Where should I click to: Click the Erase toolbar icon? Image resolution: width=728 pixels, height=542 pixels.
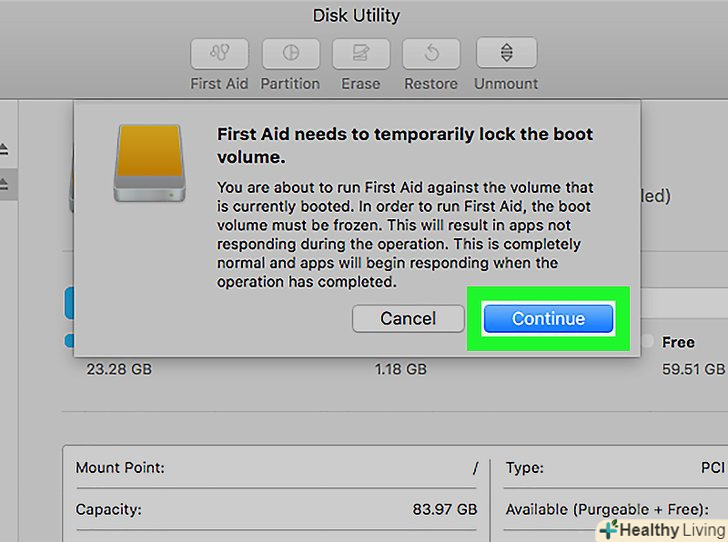(360, 53)
